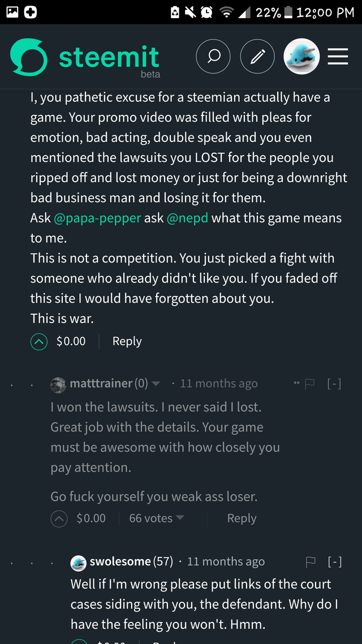This screenshot has width=362, height=644.
Task: Tap the gallery notification icon in status bar
Action: [x=12, y=12]
